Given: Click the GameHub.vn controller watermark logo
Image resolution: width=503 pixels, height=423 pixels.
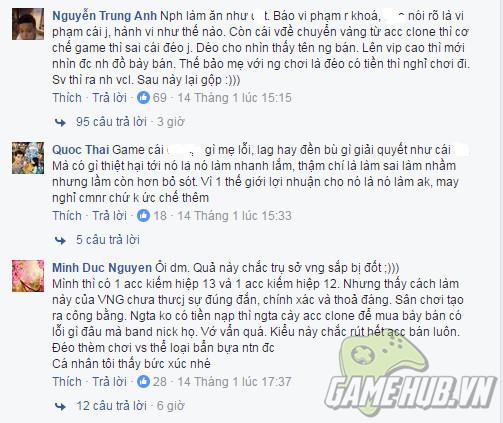Looking at the screenshot, I should click(x=411, y=375).
